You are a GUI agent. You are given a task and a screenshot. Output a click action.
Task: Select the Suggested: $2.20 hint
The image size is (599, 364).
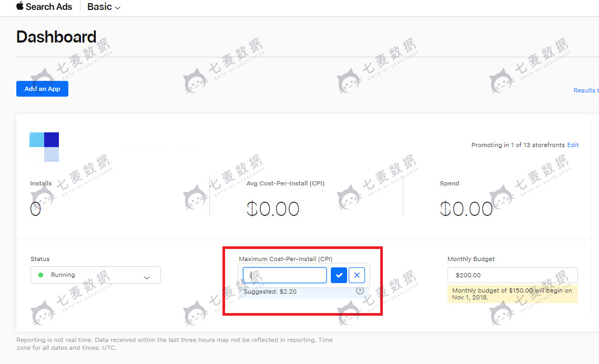(x=270, y=292)
